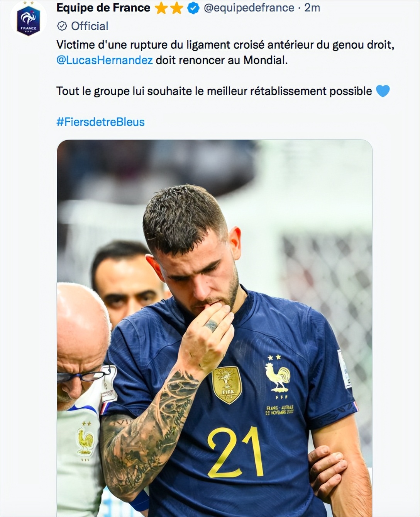Click the gold FIFA badge on jersey
The width and height of the screenshot is (420, 517).
click(x=227, y=384)
